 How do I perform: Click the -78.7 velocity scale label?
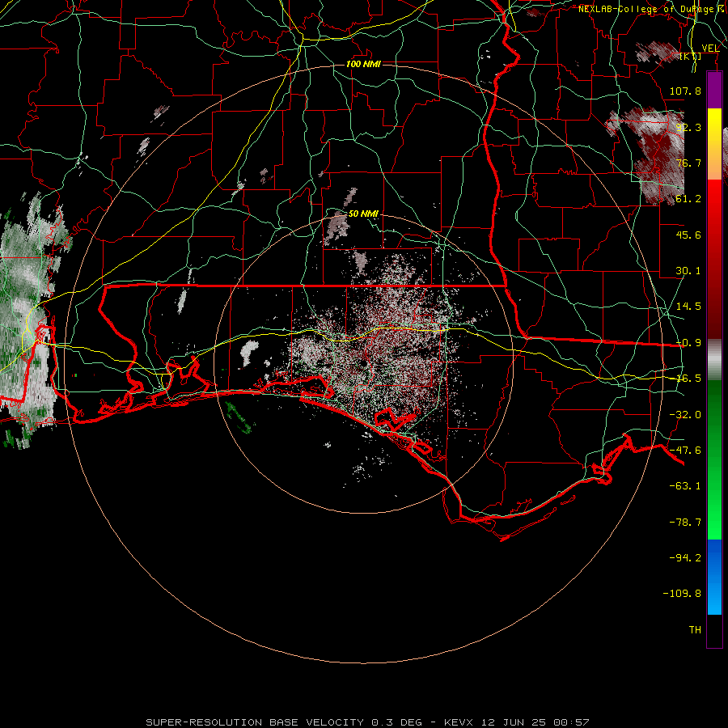coord(685,523)
